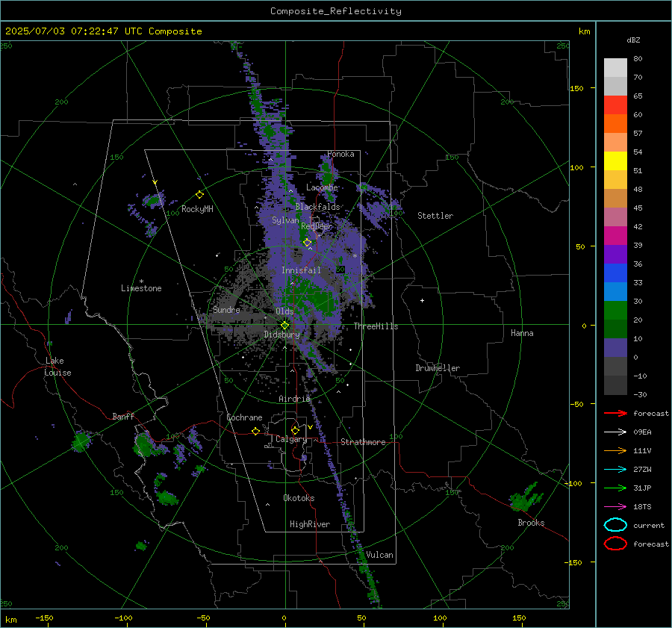Click the RockyMH label
Image resolution: width=672 pixels, height=628 pixels.
pyautogui.click(x=197, y=209)
